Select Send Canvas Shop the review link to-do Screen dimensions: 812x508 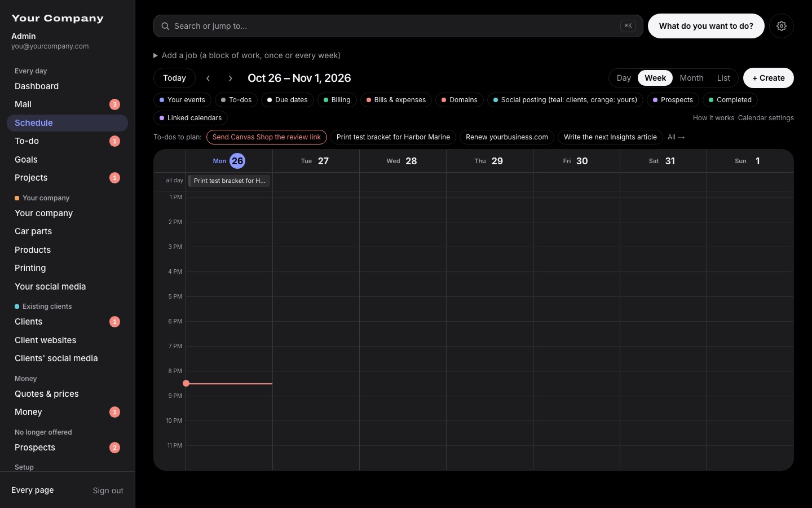(267, 137)
